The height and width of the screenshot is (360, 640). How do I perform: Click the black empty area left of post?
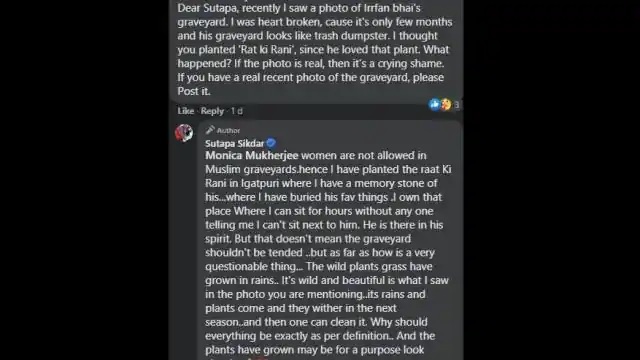coord(84,180)
